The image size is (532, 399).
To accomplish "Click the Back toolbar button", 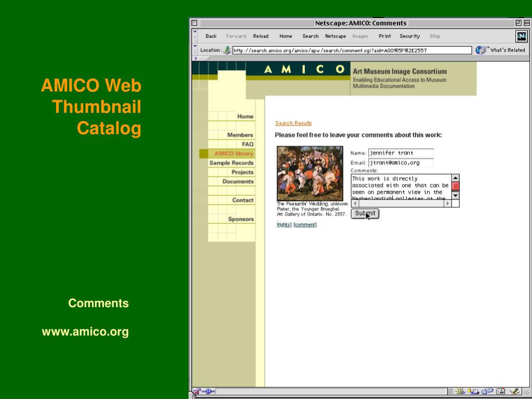I will click(x=211, y=36).
